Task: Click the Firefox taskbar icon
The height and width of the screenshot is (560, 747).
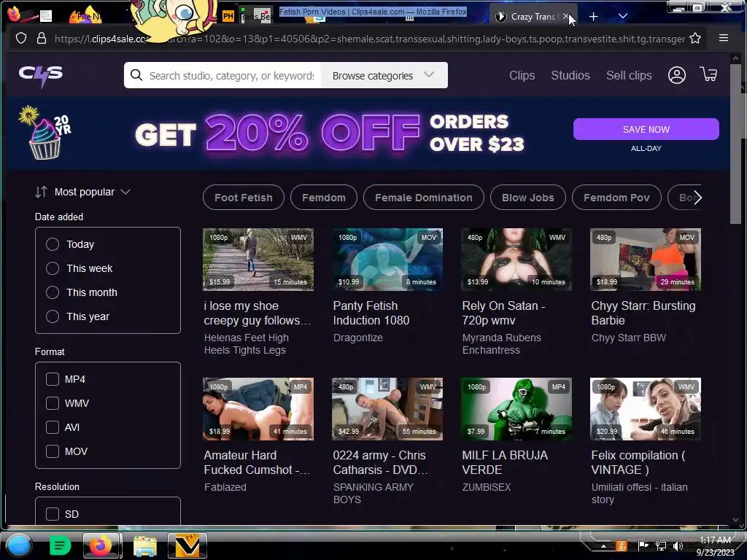Action: point(101,545)
